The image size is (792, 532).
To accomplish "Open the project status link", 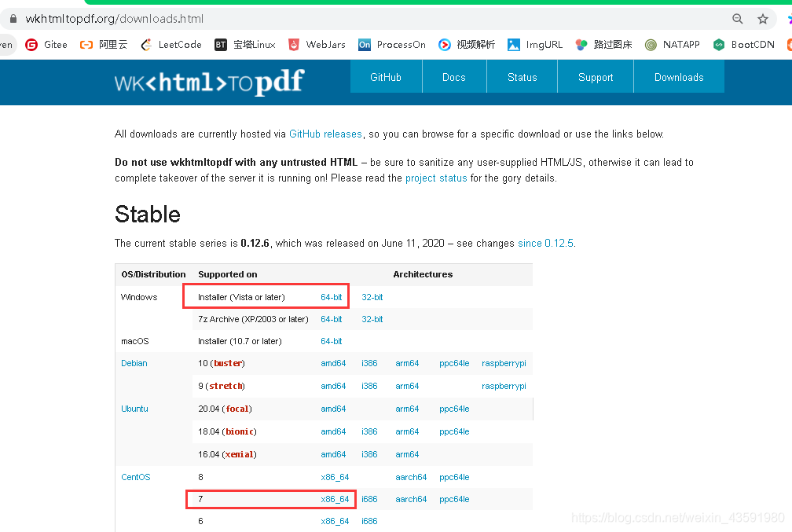I will pyautogui.click(x=436, y=178).
